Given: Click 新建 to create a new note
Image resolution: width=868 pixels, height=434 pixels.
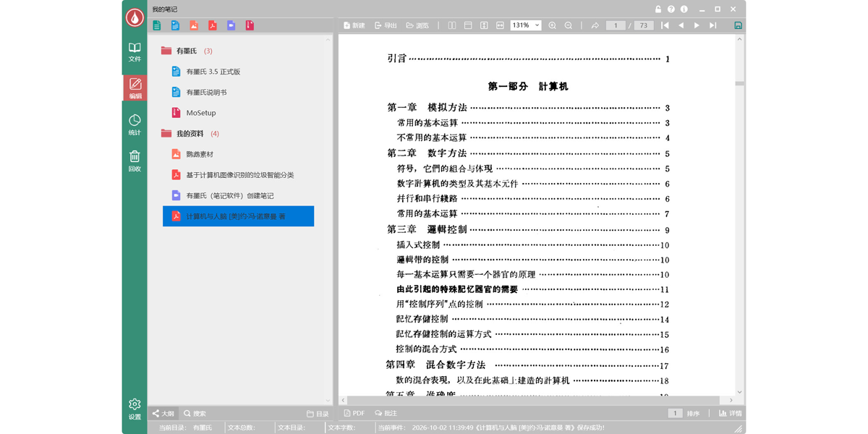Looking at the screenshot, I should [354, 25].
